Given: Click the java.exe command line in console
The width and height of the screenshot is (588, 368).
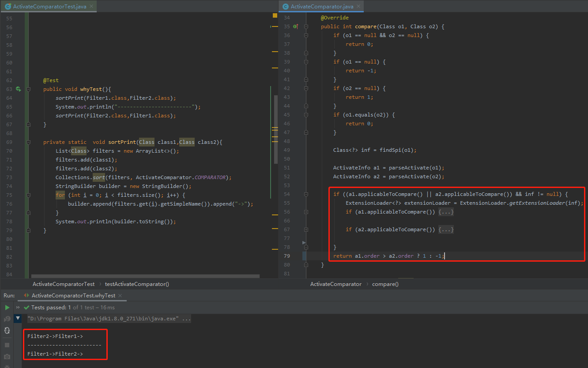Looking at the screenshot, I should point(109,319).
